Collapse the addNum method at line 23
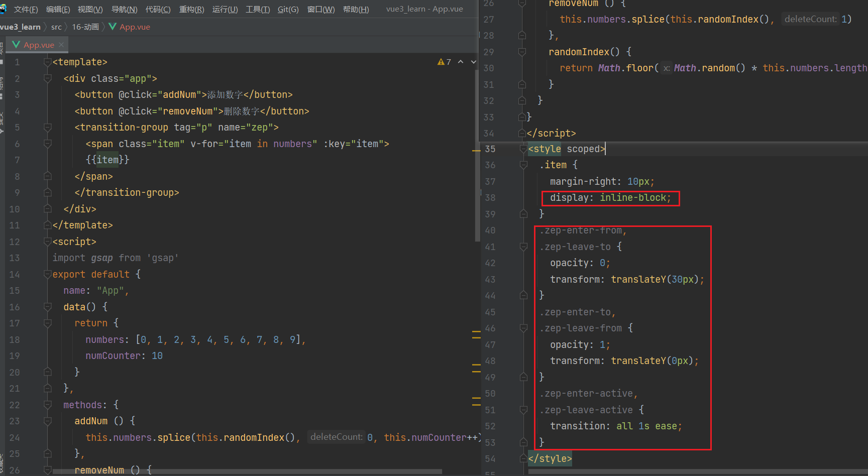This screenshot has width=868, height=476. point(47,421)
